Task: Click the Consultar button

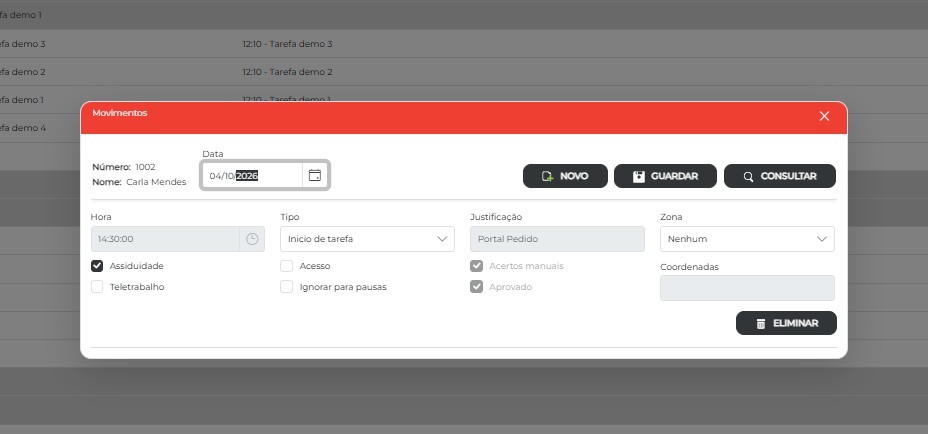Action: tap(780, 176)
